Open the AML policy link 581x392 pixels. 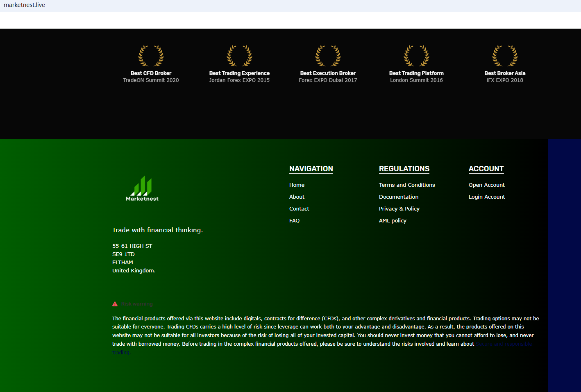393,221
